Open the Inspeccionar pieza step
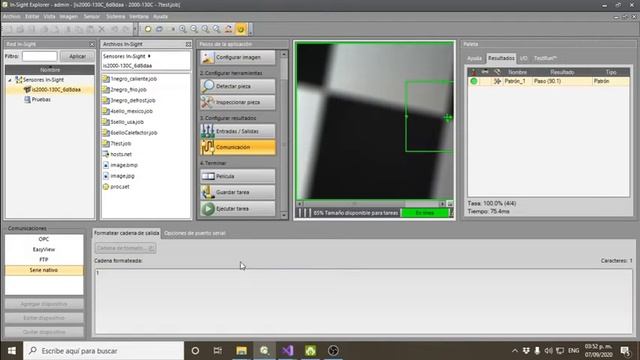 click(x=238, y=102)
